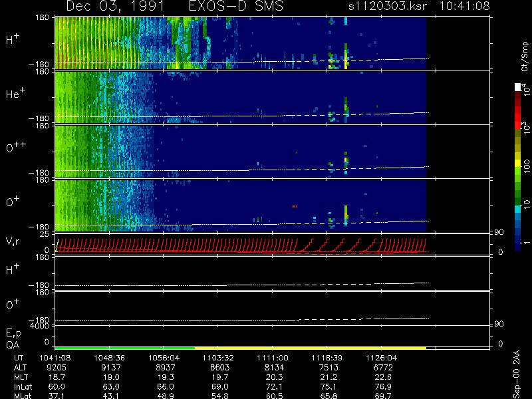Click the UT tick value '1111:00'
Screen dimensions: 532x399
273,358
